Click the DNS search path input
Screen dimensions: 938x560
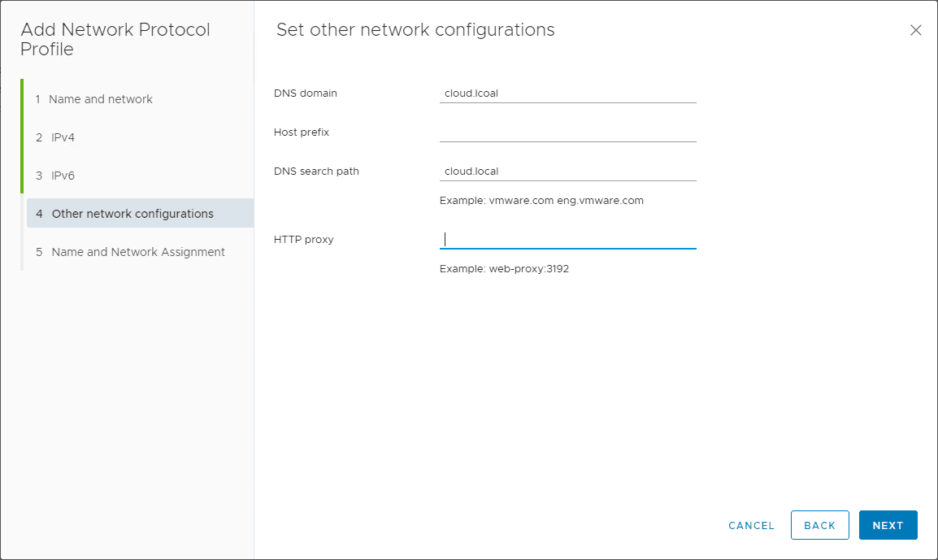tap(567, 171)
